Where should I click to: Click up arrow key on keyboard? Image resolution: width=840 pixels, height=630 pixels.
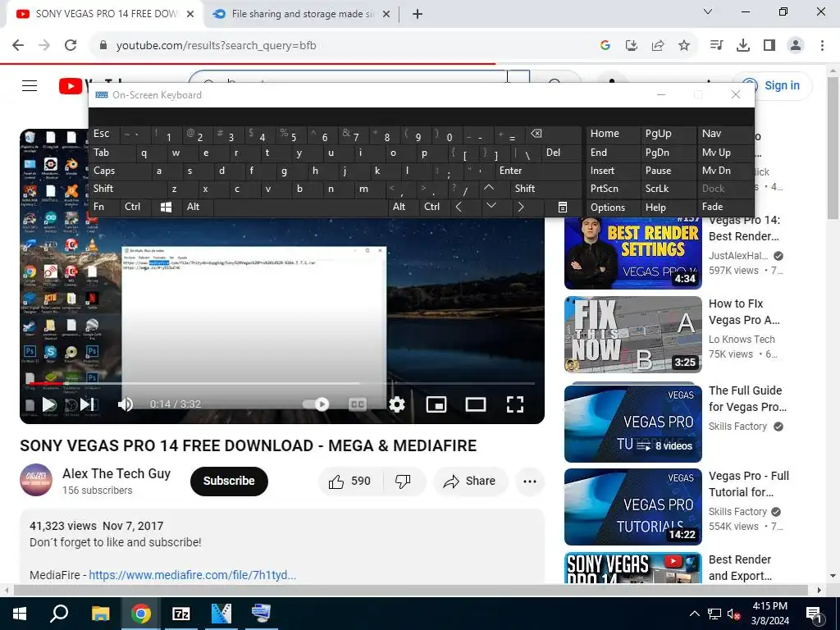pyautogui.click(x=489, y=188)
